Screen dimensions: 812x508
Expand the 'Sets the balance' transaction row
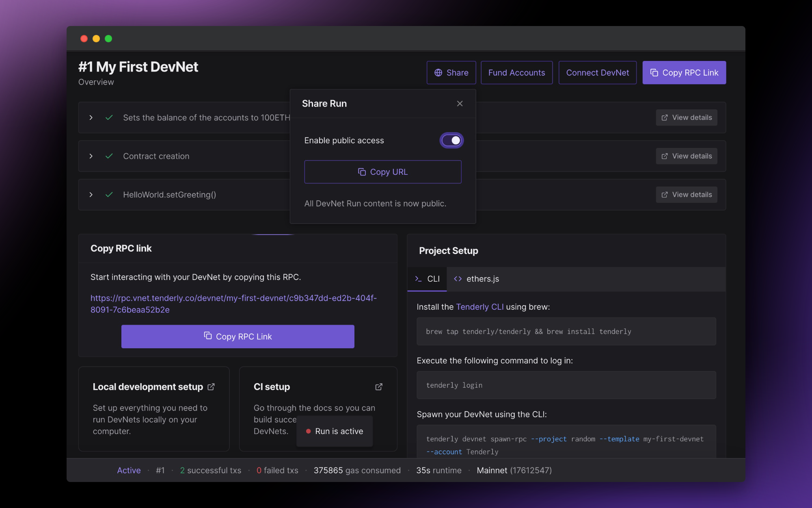click(x=91, y=117)
